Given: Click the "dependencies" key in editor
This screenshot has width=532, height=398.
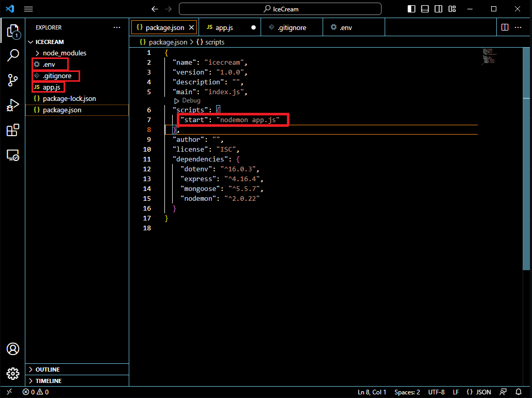Looking at the screenshot, I should coord(200,159).
